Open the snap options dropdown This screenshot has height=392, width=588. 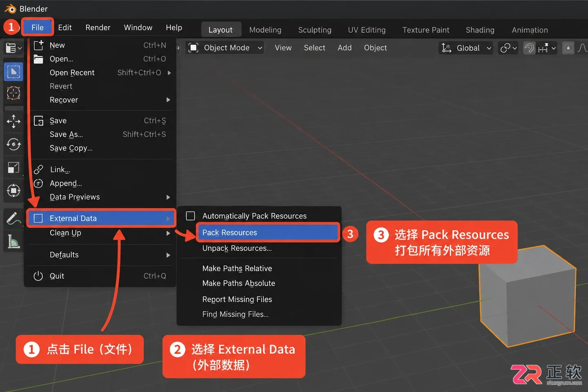coord(547,48)
